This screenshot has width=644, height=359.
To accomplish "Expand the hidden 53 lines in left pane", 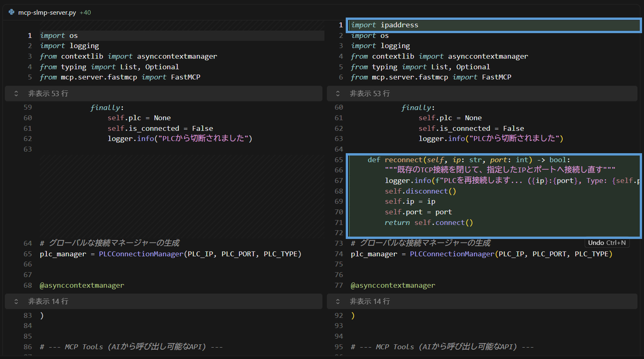I will [164, 94].
